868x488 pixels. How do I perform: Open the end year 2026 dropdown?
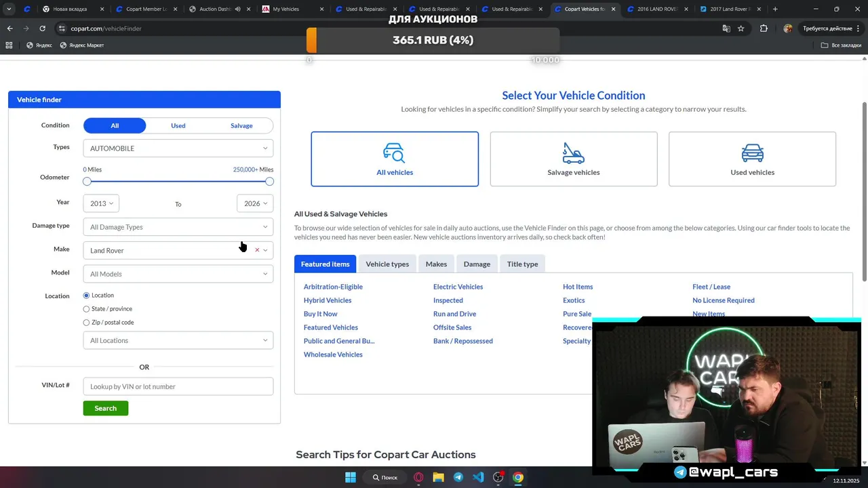coord(255,203)
